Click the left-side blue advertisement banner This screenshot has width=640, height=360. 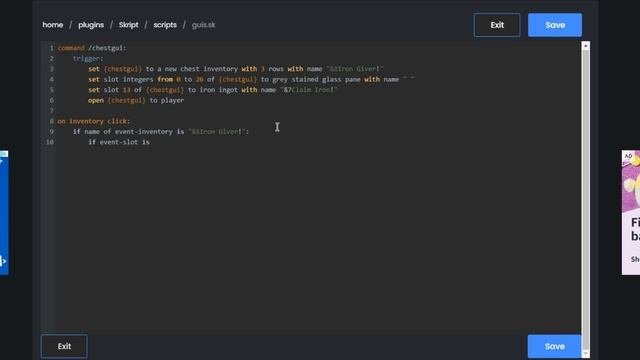(x=4, y=212)
